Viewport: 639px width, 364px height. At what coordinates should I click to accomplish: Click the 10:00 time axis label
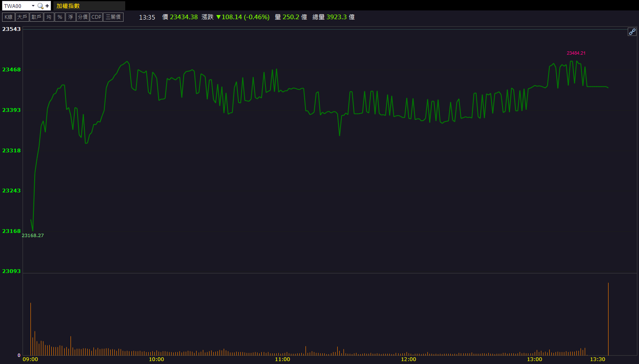[157, 359]
